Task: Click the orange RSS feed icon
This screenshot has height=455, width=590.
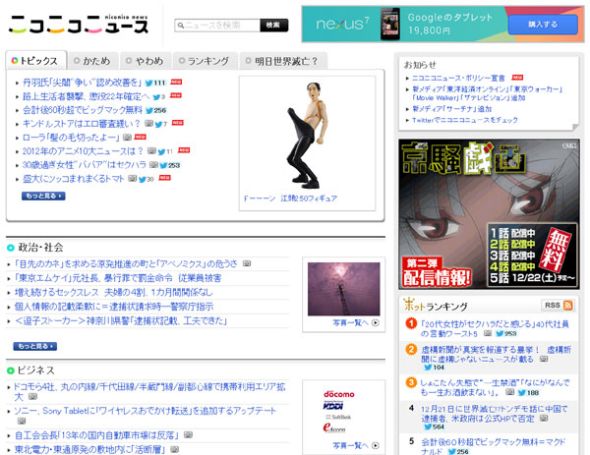Action: [568, 305]
